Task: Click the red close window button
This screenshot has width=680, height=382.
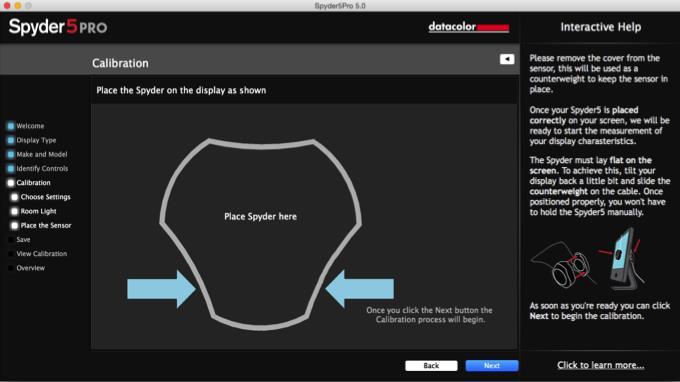Action: pyautogui.click(x=7, y=6)
